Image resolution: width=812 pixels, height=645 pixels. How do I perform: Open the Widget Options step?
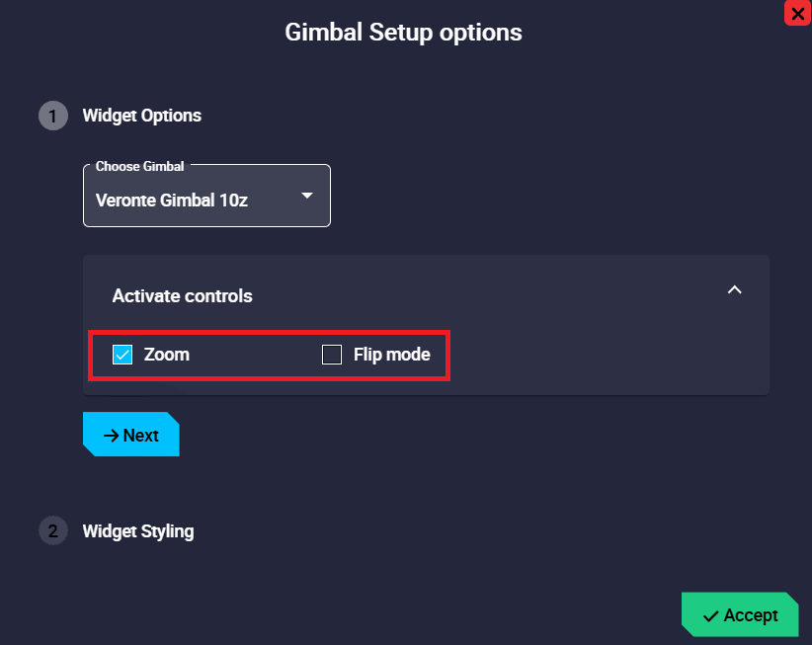click(x=141, y=116)
